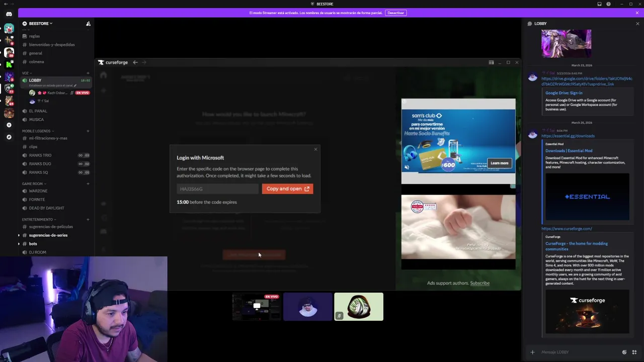The width and height of the screenshot is (644, 362).
Task: Select the LOBBY voice channel
Action: click(x=55, y=82)
